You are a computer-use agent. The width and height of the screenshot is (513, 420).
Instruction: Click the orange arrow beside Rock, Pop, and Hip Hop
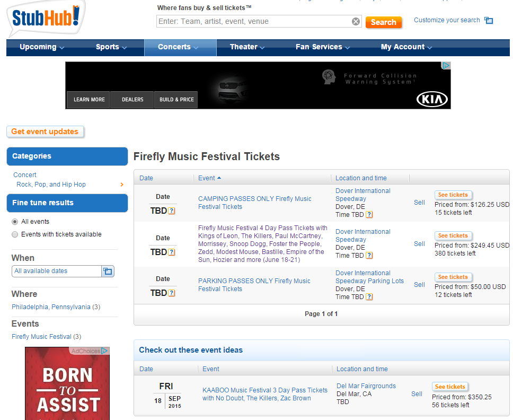coord(122,185)
